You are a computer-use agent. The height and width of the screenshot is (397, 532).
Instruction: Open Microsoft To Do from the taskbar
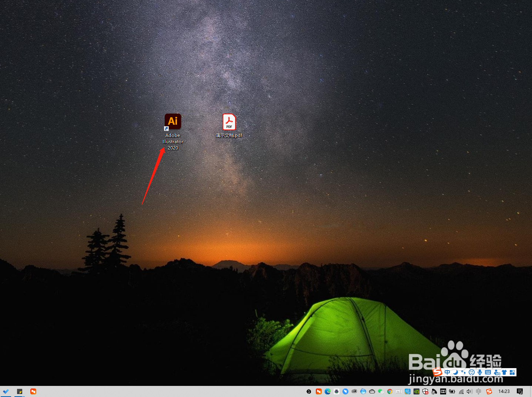point(6,391)
